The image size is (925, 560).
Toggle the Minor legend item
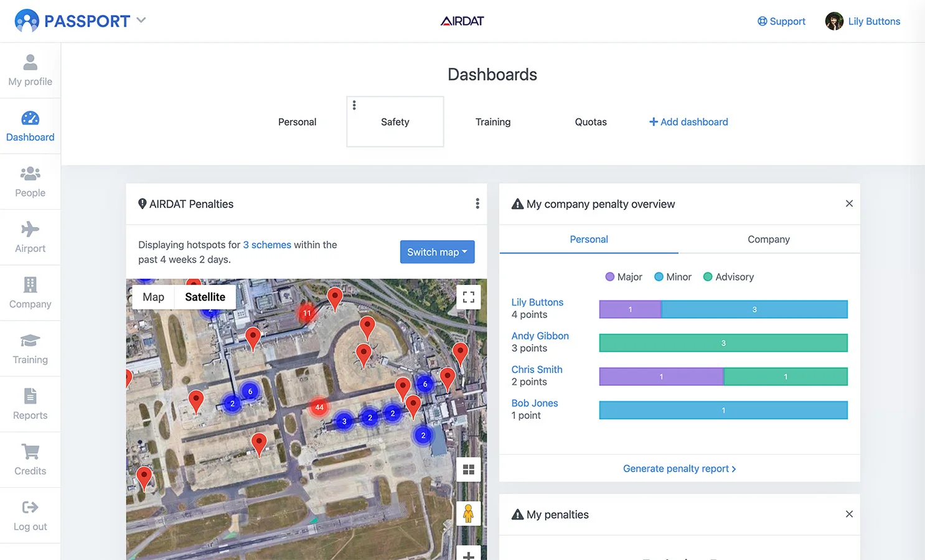point(672,277)
